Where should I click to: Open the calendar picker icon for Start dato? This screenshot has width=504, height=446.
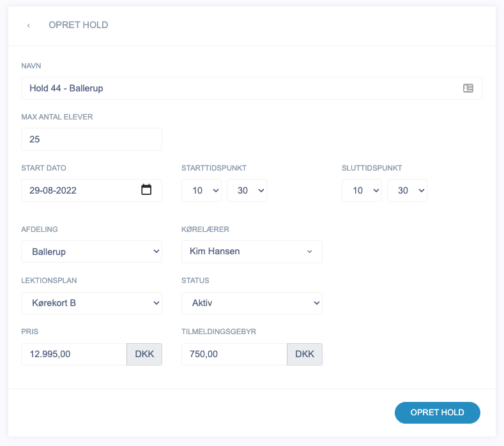pyautogui.click(x=146, y=190)
